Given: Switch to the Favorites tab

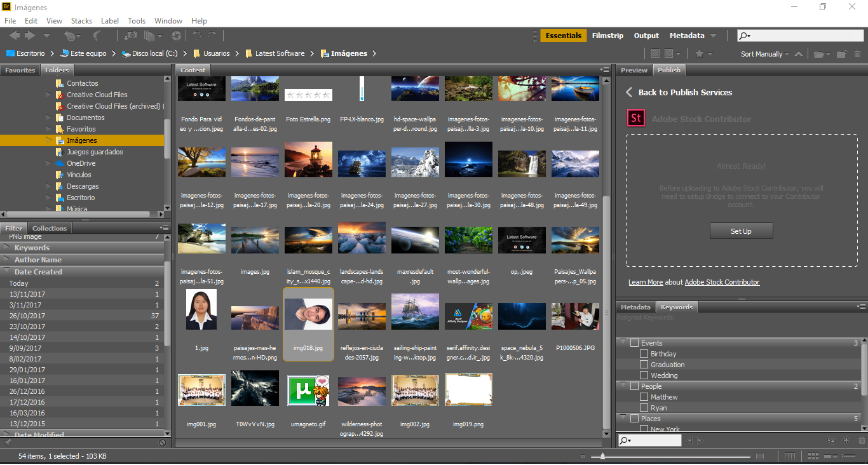Looking at the screenshot, I should 20,70.
